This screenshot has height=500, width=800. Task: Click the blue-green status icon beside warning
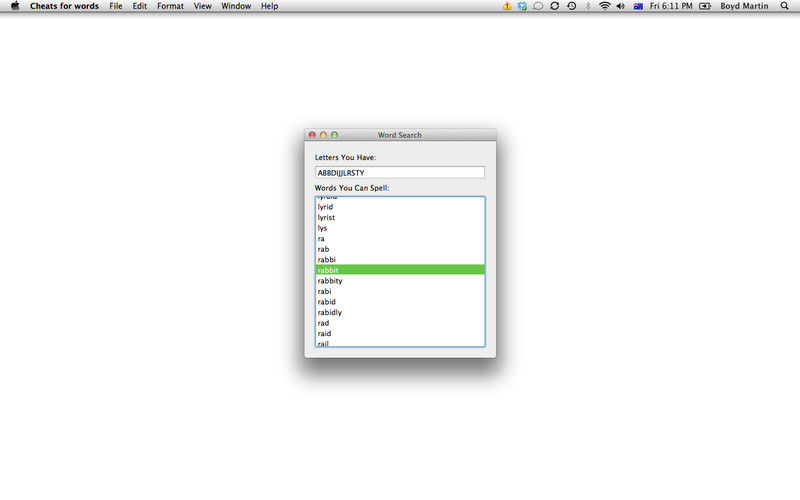(522, 6)
